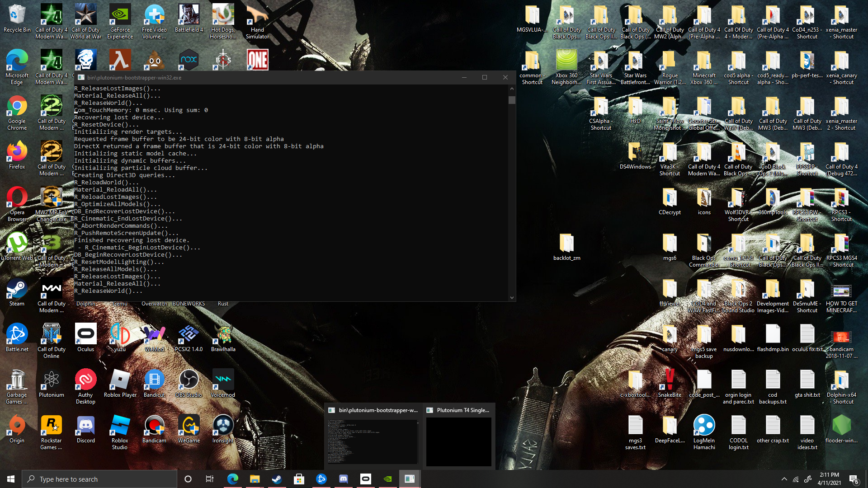Click the console window scroll-up arrow
868x488 pixels.
[512, 89]
